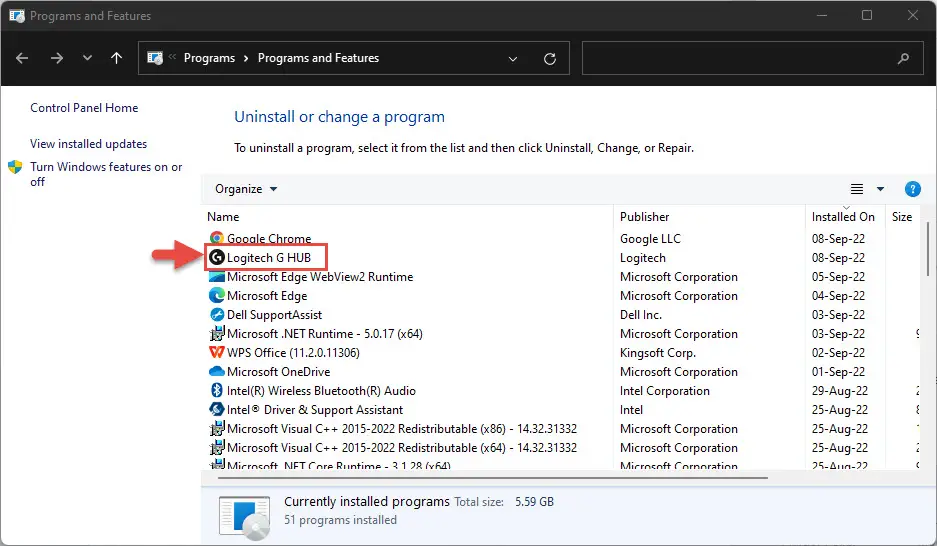Click the Google LLC publisher cell

click(x=650, y=238)
